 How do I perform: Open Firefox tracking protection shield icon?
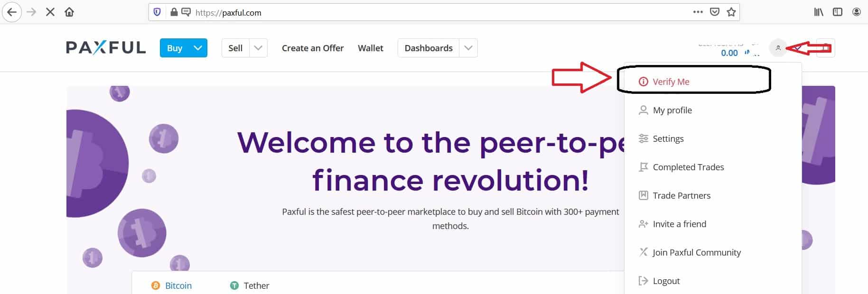(x=157, y=12)
